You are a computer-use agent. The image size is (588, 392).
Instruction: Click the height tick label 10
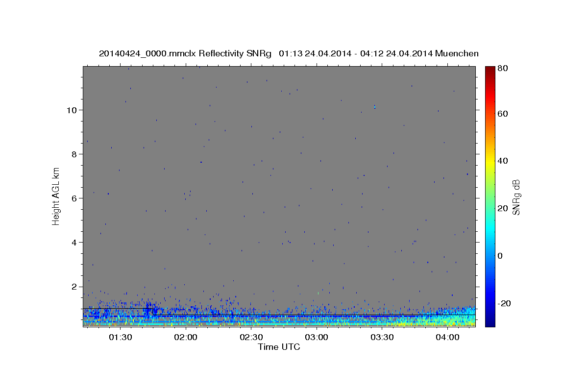[x=72, y=110]
